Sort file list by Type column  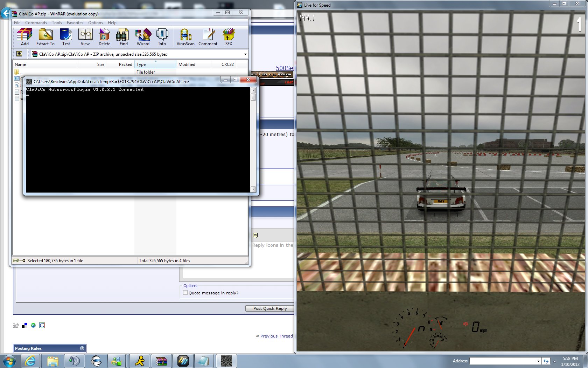[x=155, y=64]
